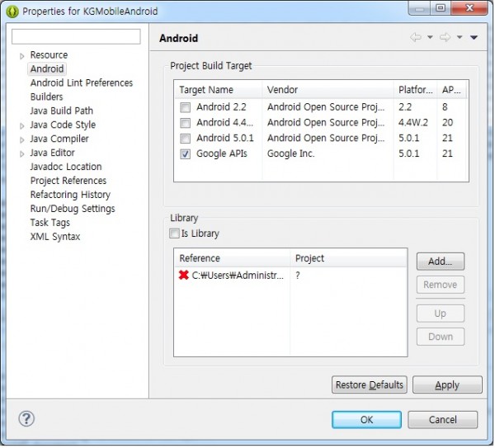Maximize the Properties dialog window
The width and height of the screenshot is (495, 448).
[x=440, y=8]
